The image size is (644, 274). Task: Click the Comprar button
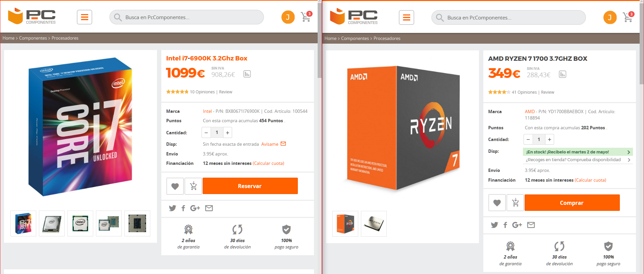tap(572, 203)
